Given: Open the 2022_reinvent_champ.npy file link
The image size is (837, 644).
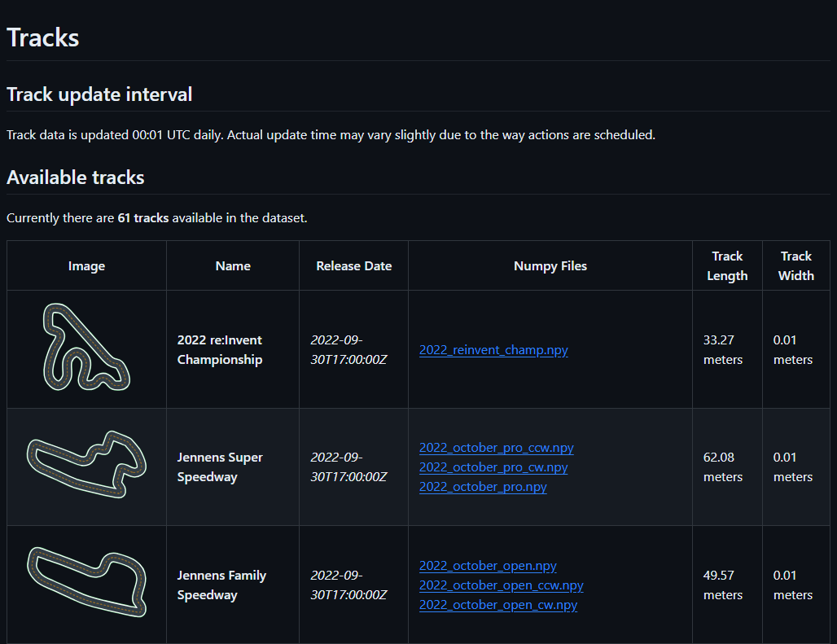Looking at the screenshot, I should [x=493, y=350].
